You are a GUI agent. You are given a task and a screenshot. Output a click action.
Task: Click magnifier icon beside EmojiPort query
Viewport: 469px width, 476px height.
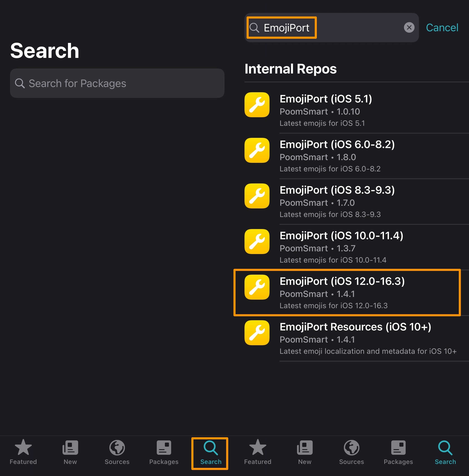click(x=254, y=27)
